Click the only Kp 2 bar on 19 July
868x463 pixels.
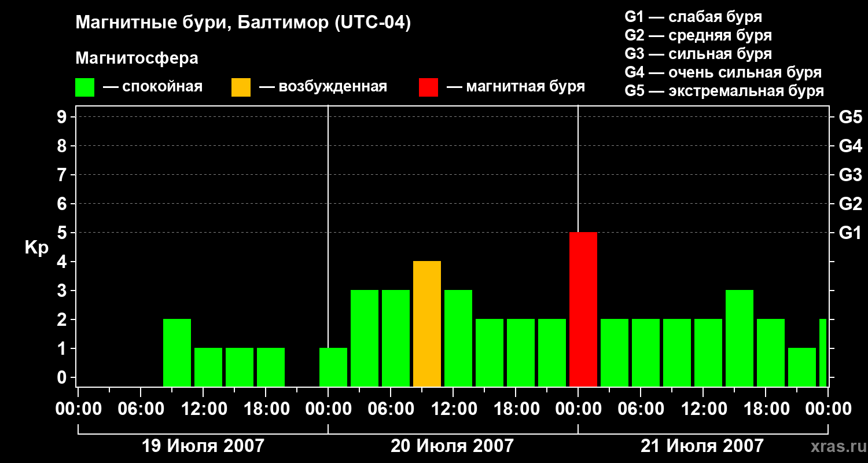tap(177, 353)
